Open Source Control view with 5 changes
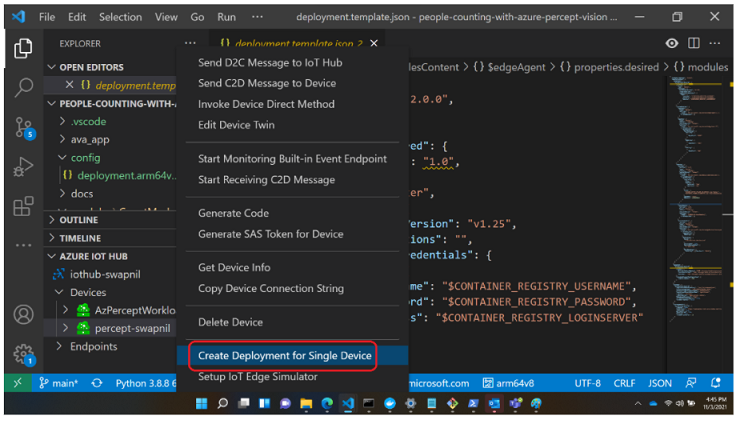This screenshot has height=424, width=740. click(24, 127)
